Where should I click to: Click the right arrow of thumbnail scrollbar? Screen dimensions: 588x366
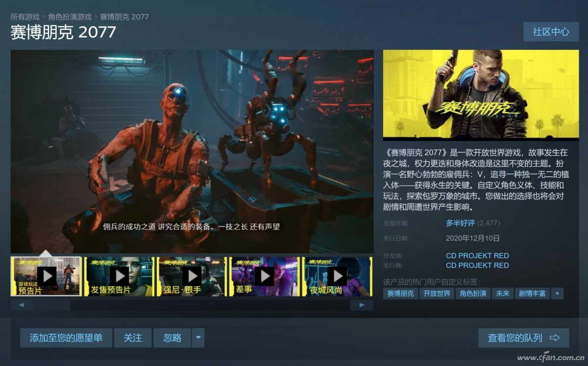tap(362, 305)
